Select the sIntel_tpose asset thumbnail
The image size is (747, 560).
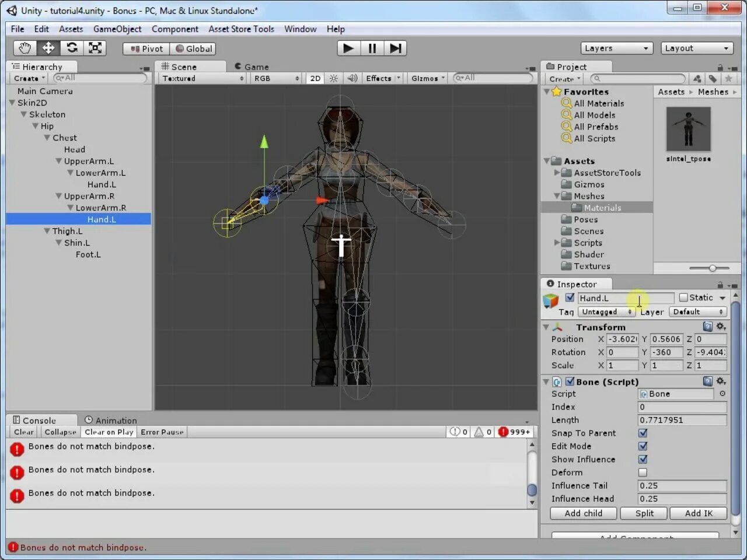point(688,128)
